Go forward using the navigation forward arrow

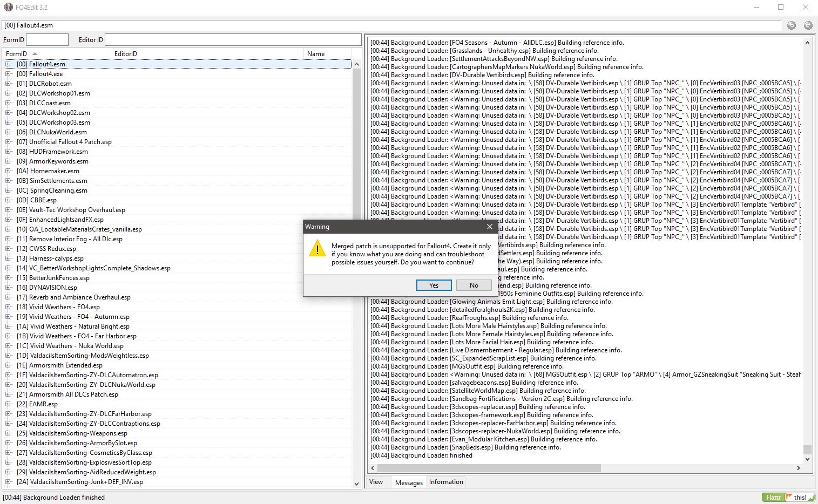[x=808, y=25]
